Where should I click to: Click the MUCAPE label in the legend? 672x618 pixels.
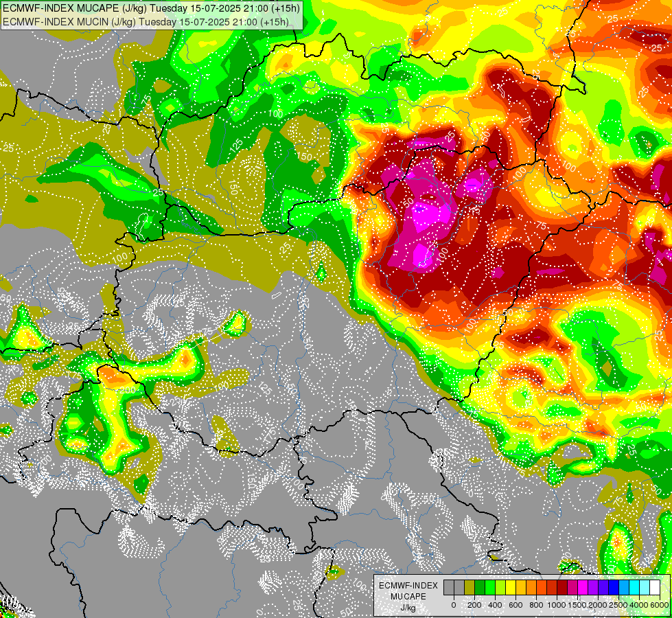pos(408,597)
